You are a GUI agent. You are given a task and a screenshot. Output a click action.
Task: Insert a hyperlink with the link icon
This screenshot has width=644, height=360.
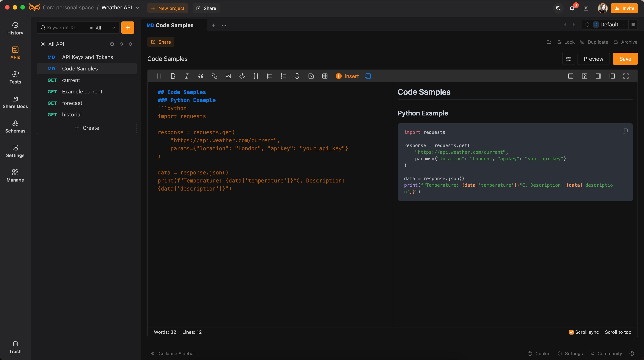pos(214,76)
